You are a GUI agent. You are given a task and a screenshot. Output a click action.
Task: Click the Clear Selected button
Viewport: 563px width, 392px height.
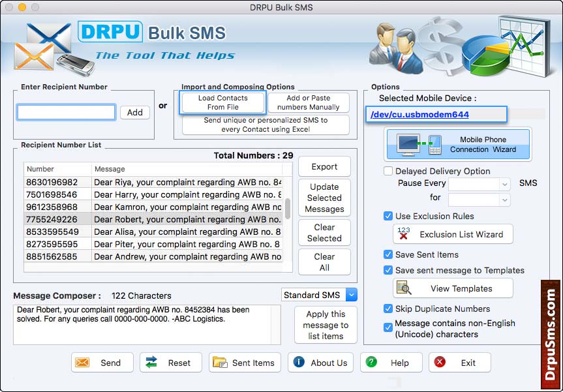click(324, 233)
